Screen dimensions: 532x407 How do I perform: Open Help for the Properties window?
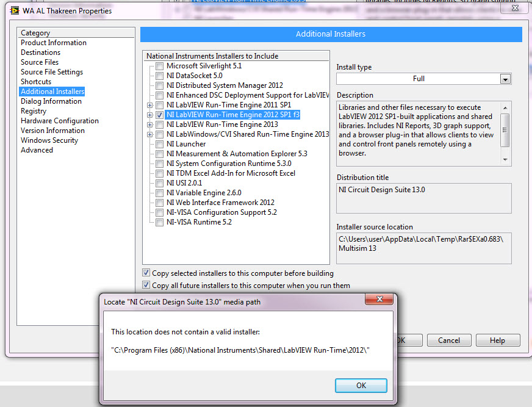pyautogui.click(x=497, y=340)
